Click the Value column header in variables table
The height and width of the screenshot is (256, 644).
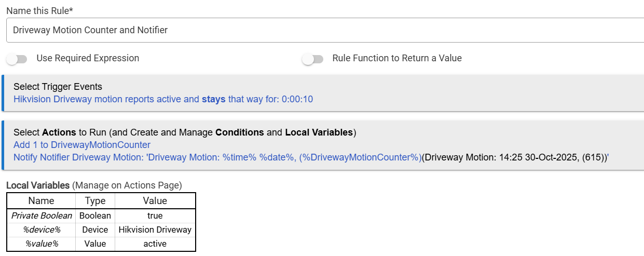point(155,201)
